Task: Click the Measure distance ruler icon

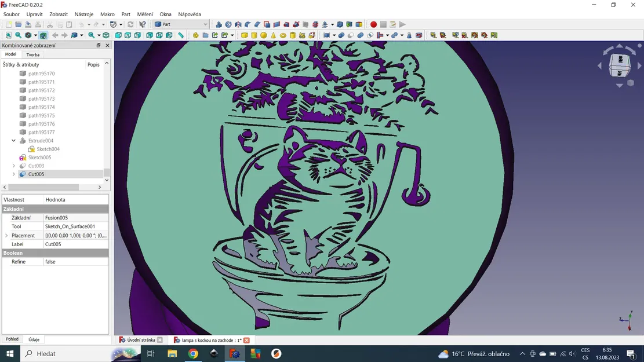Action: pyautogui.click(x=181, y=35)
